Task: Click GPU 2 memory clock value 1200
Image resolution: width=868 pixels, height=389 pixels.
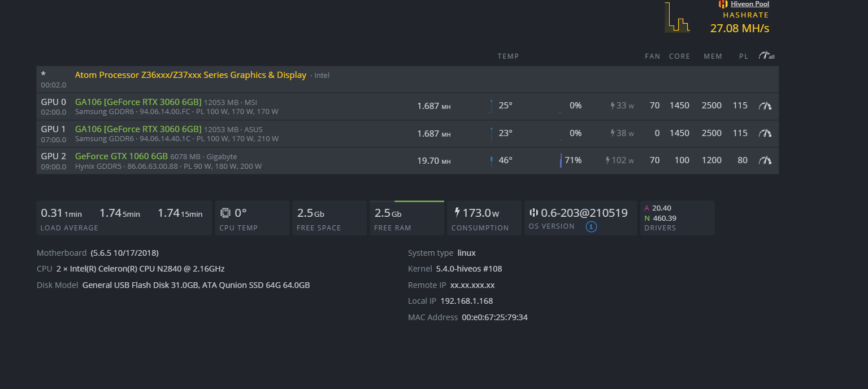Action: click(x=711, y=160)
